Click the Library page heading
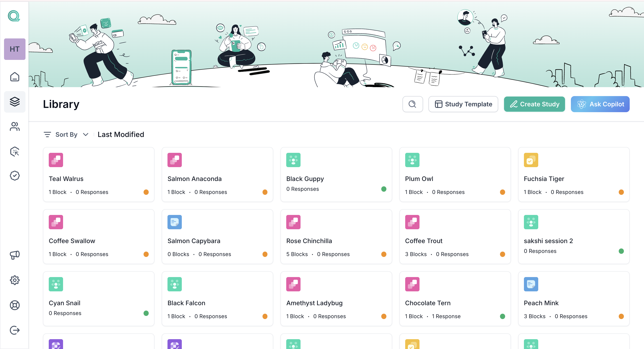The width and height of the screenshot is (644, 349). tap(61, 104)
